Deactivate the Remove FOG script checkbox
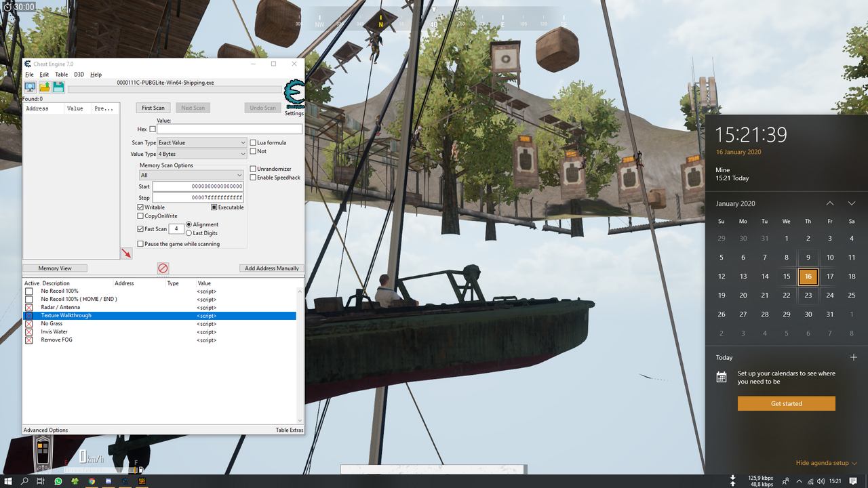The image size is (868, 488). 28,340
